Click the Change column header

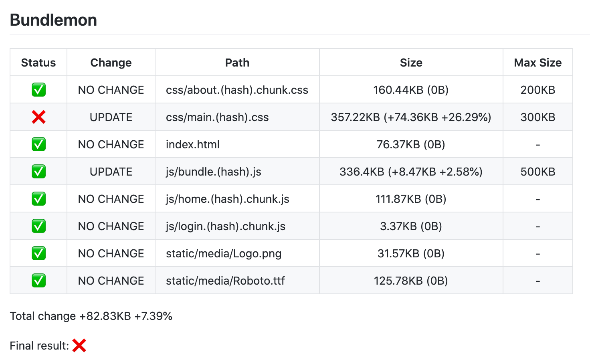pyautogui.click(x=111, y=63)
